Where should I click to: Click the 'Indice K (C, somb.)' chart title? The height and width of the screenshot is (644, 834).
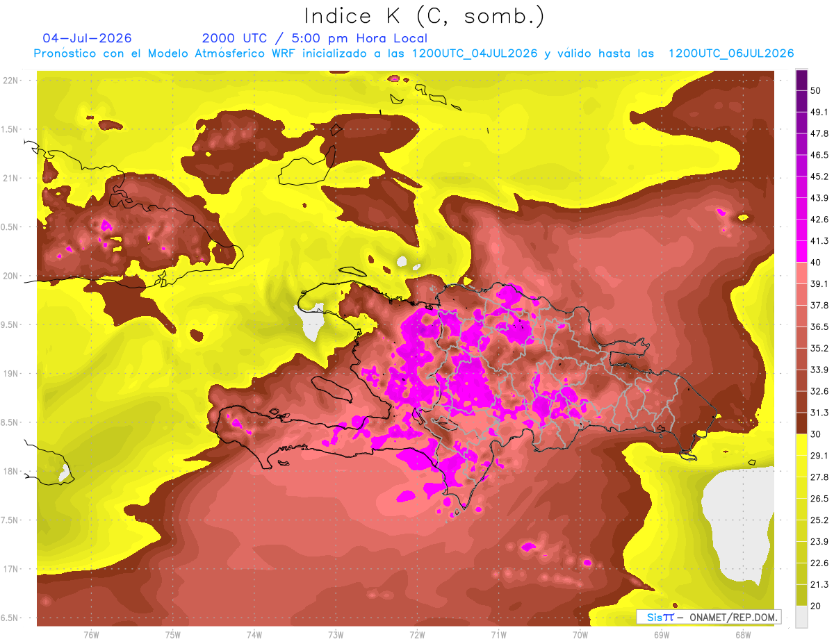tap(425, 16)
